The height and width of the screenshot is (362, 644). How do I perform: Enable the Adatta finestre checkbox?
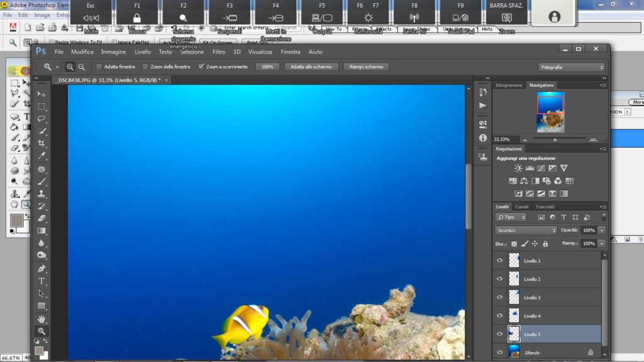pyautogui.click(x=99, y=67)
